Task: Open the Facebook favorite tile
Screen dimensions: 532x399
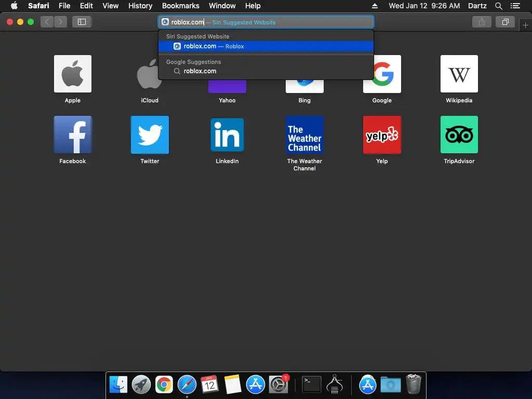Action: point(73,135)
